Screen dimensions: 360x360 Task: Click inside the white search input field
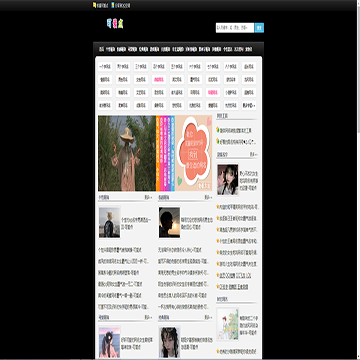point(235,28)
